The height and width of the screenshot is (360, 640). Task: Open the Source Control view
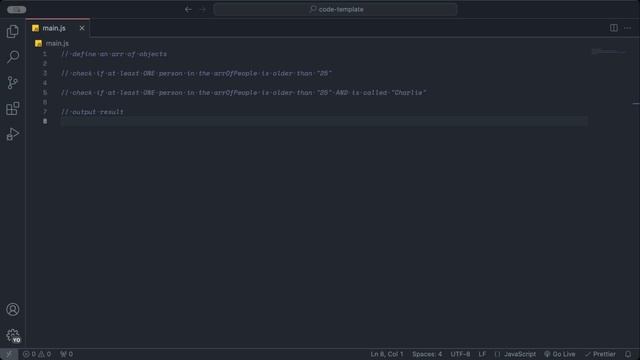tap(13, 82)
